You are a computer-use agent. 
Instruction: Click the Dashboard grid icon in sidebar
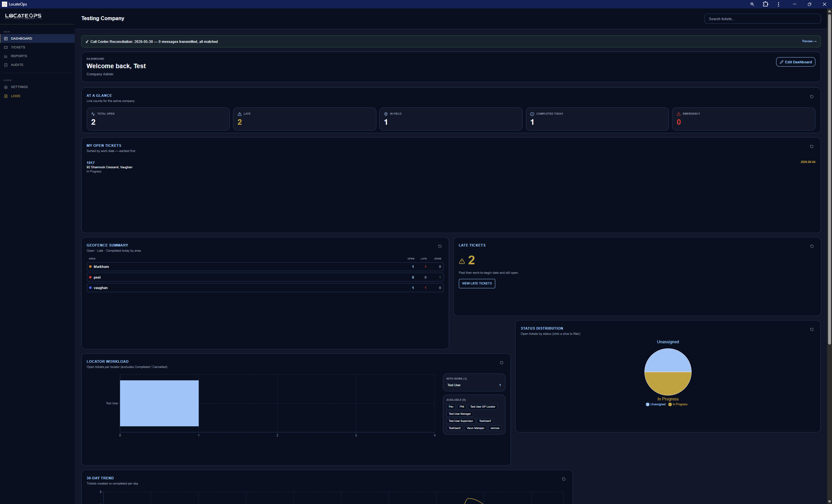pyautogui.click(x=6, y=38)
